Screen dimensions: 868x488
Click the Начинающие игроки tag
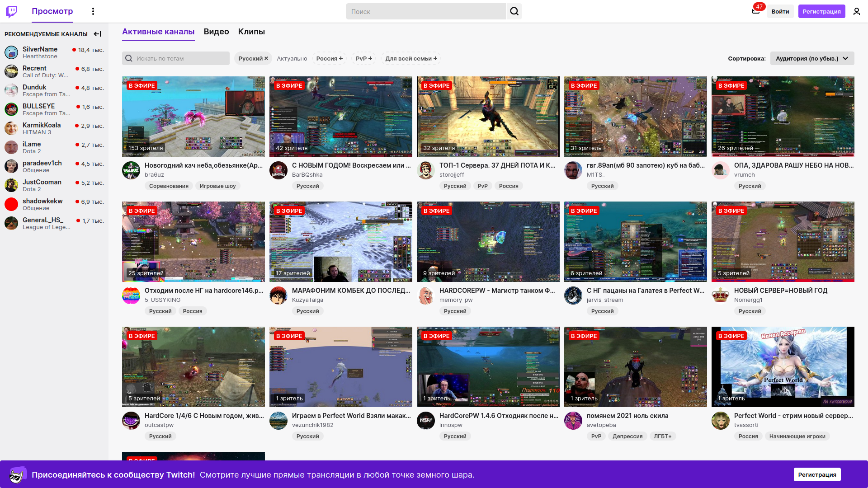[x=797, y=436]
